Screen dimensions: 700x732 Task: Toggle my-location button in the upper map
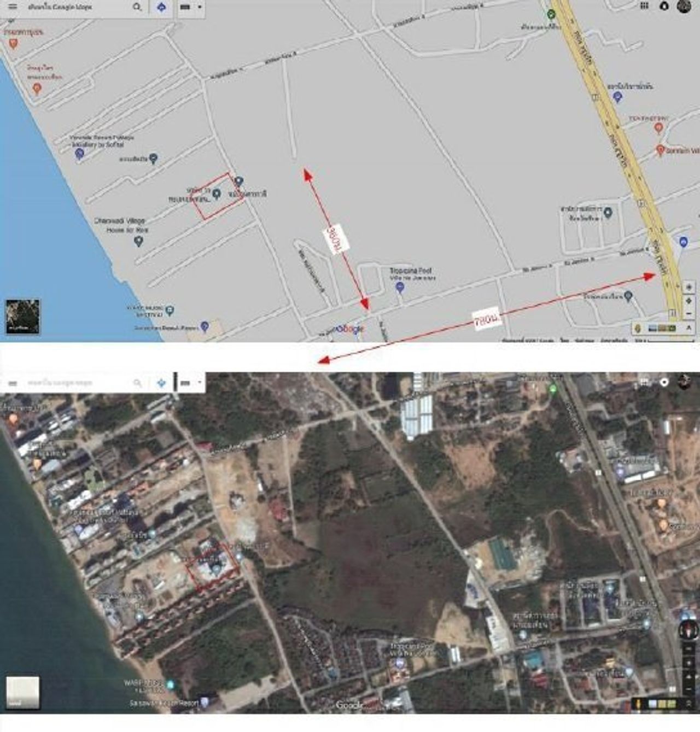(689, 287)
